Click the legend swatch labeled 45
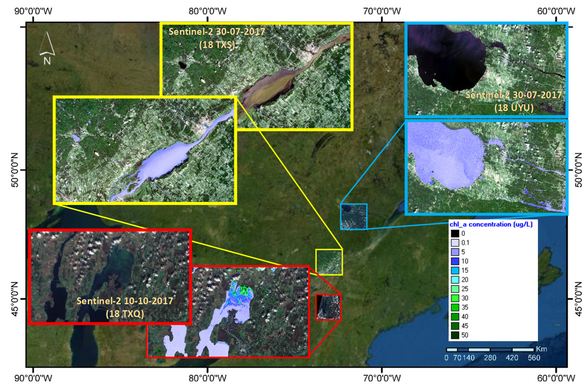The width and height of the screenshot is (588, 386). coord(455,326)
